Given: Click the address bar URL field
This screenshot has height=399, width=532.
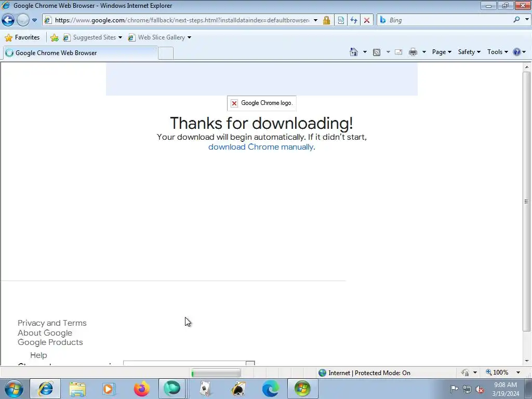Looking at the screenshot, I should pyautogui.click(x=182, y=20).
